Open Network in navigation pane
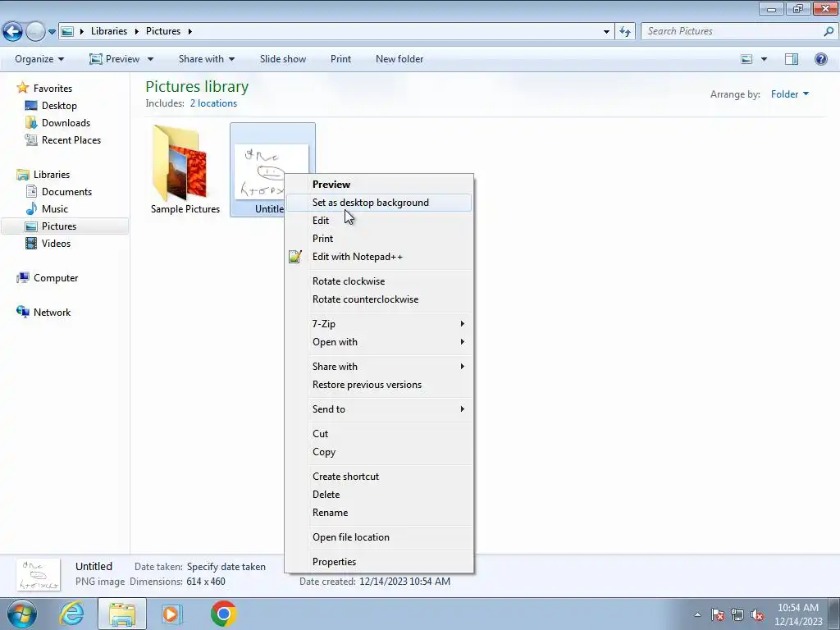The width and height of the screenshot is (840, 630). pos(52,313)
